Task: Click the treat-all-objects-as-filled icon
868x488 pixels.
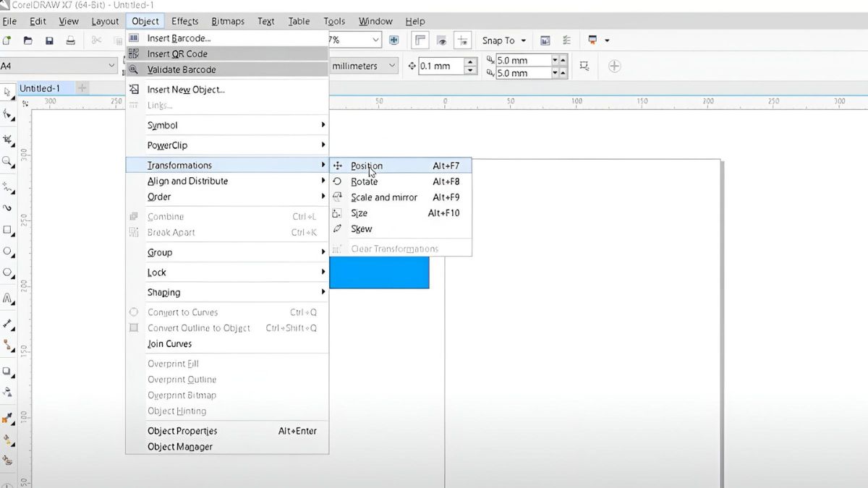Action: tap(584, 66)
